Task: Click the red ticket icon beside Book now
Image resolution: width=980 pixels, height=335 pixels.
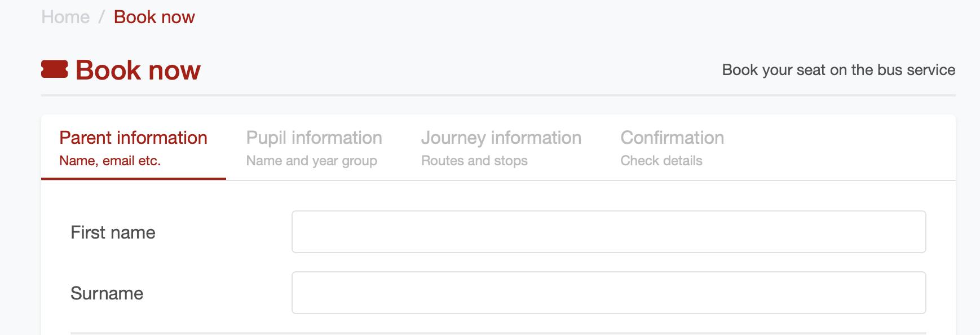Action: pyautogui.click(x=55, y=69)
